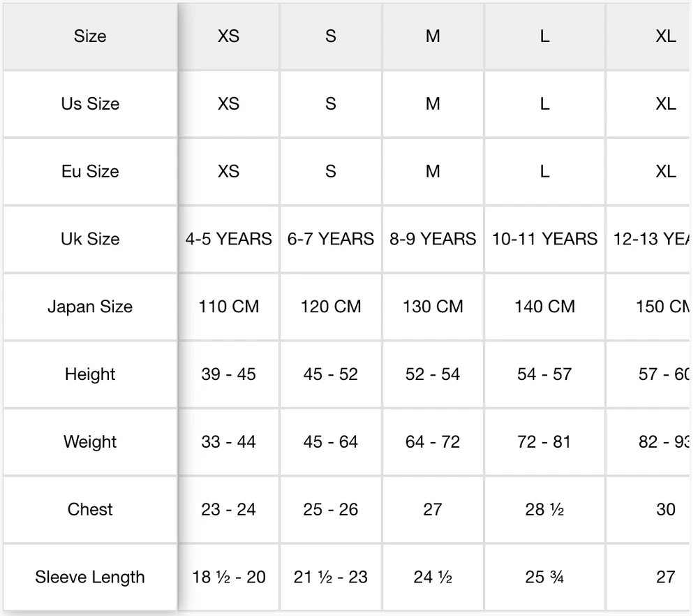Click the Height row label
698x616 pixels.
(90, 374)
